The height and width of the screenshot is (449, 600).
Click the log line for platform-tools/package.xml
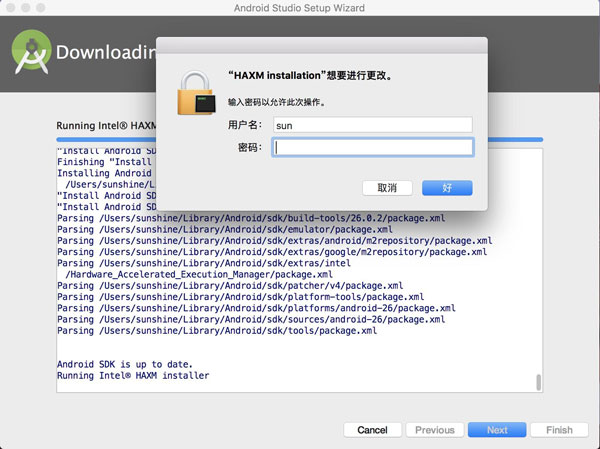click(241, 297)
